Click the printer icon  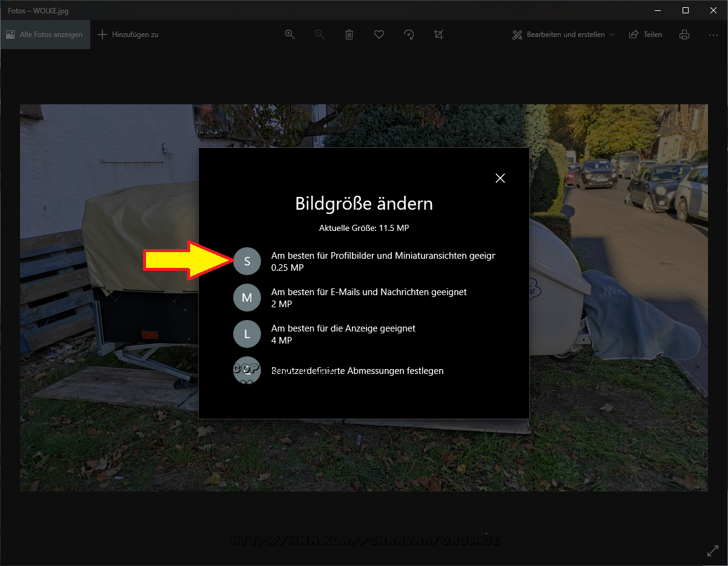684,35
